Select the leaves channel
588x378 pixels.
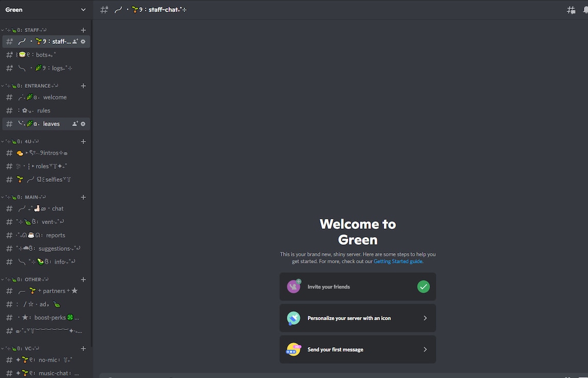pyautogui.click(x=46, y=124)
